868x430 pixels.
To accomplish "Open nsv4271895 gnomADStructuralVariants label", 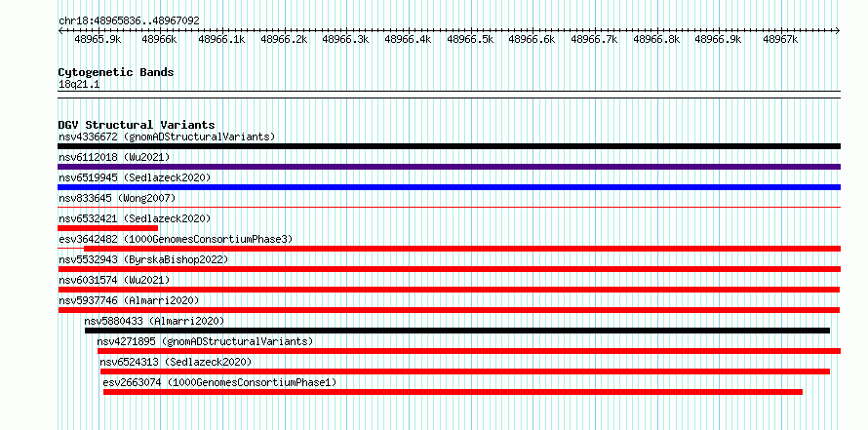I will 205,341.
